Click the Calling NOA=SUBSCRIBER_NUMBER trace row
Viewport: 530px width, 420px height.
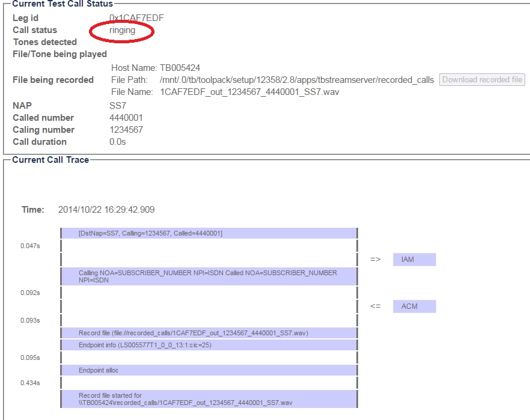(209, 276)
